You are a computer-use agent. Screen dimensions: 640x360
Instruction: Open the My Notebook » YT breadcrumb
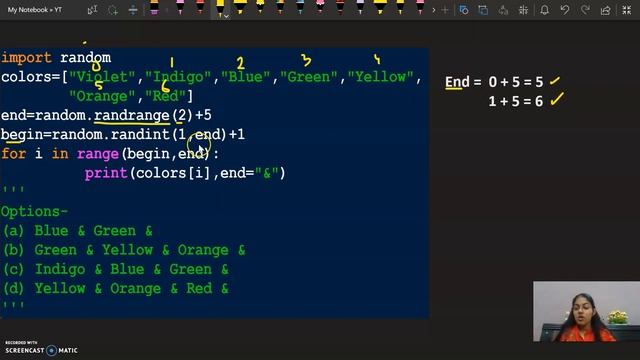point(35,10)
